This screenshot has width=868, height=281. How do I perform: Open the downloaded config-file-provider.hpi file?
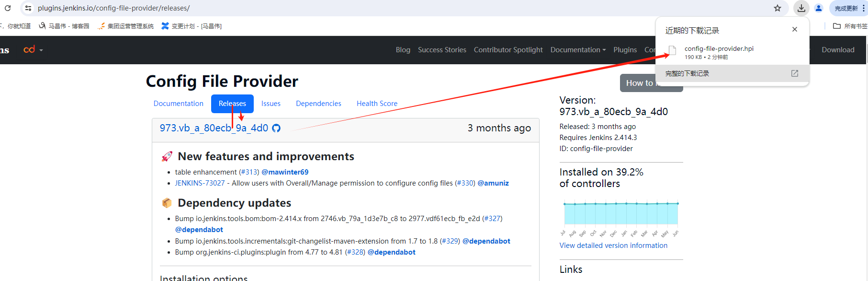719,49
